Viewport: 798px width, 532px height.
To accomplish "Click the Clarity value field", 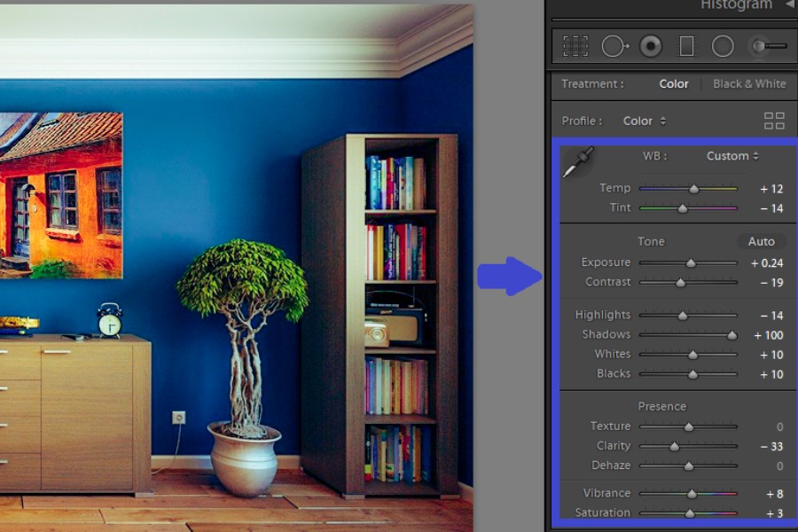I will coord(771,446).
